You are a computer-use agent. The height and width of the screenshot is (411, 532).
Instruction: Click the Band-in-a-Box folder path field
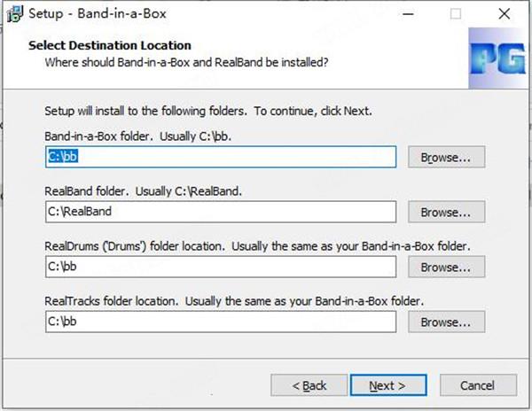pos(221,157)
